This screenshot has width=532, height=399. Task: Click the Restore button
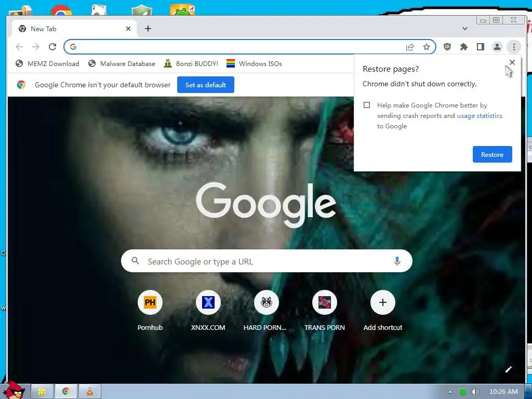[x=493, y=154]
